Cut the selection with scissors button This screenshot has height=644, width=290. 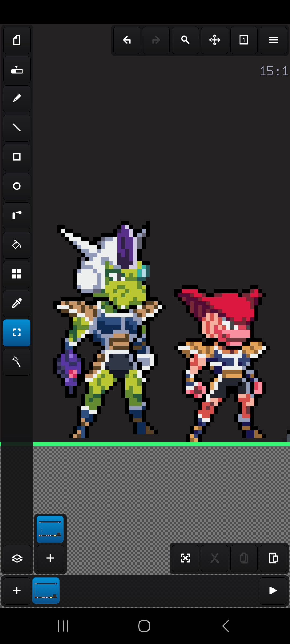click(215, 558)
